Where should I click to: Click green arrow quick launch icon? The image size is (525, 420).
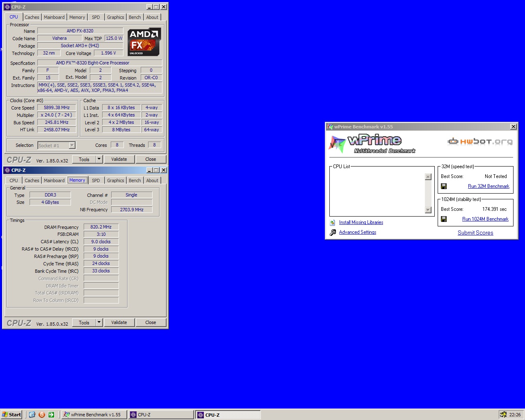(51, 415)
